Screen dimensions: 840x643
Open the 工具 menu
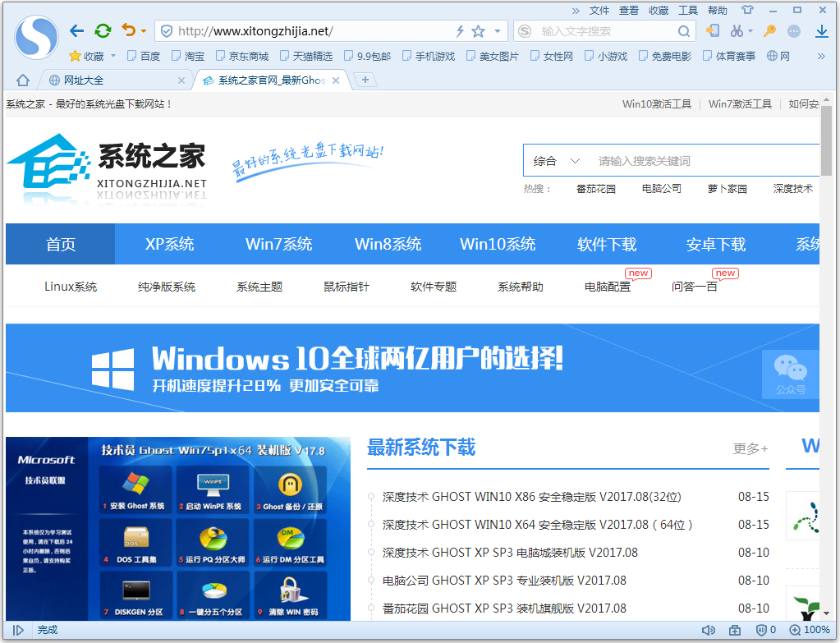point(688,10)
